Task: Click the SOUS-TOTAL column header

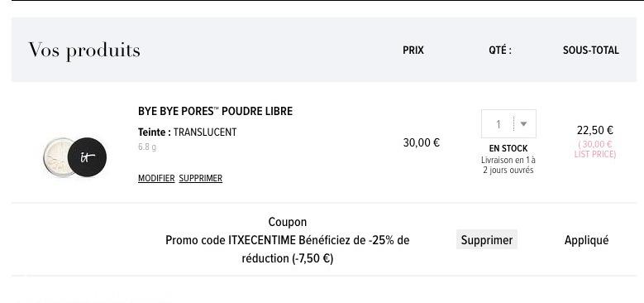Action: coord(590,50)
